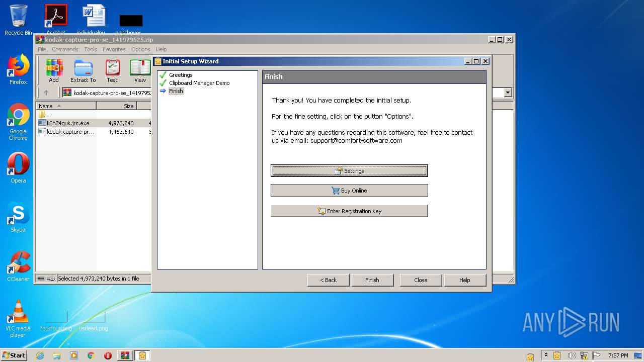Select Clipboard Manager Demo step
Image resolution: width=644 pixels, height=362 pixels.
199,83
